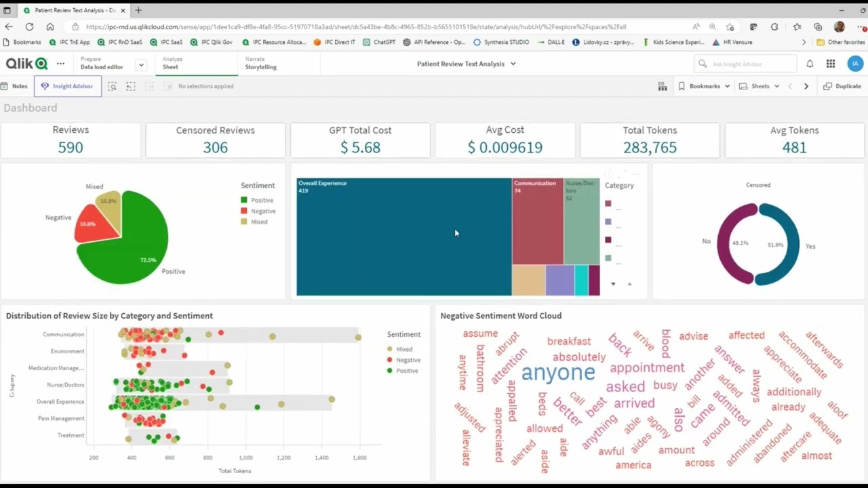
Task: Open the browser extensions puzzle icon
Action: coord(774,26)
